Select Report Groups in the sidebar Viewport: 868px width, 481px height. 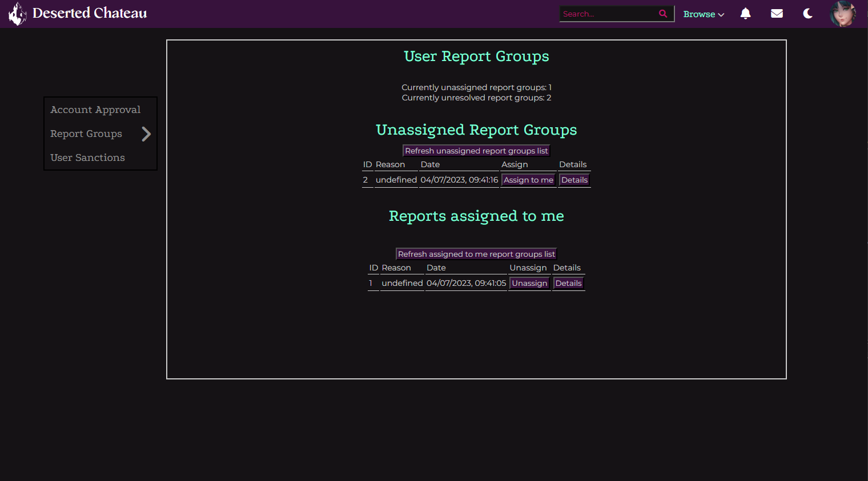tap(86, 134)
